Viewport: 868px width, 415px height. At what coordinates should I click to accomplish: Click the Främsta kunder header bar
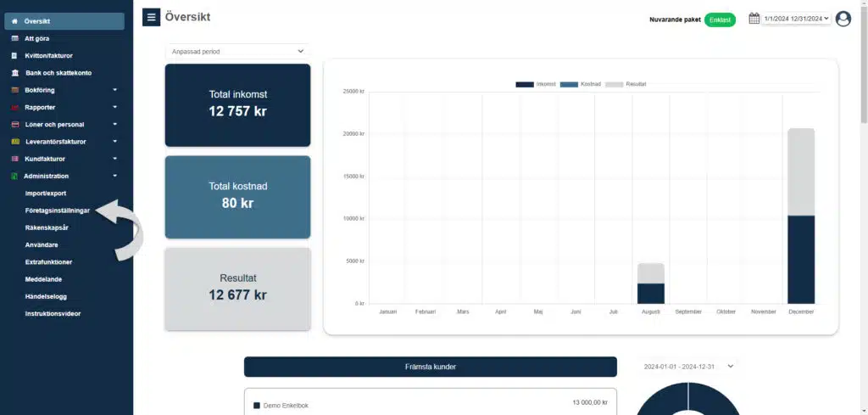pyautogui.click(x=430, y=367)
